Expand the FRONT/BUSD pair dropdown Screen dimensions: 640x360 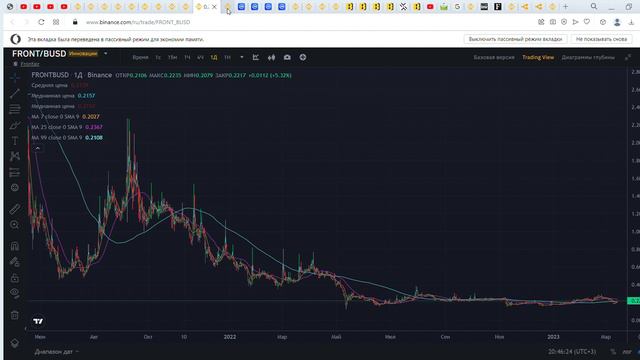point(106,53)
